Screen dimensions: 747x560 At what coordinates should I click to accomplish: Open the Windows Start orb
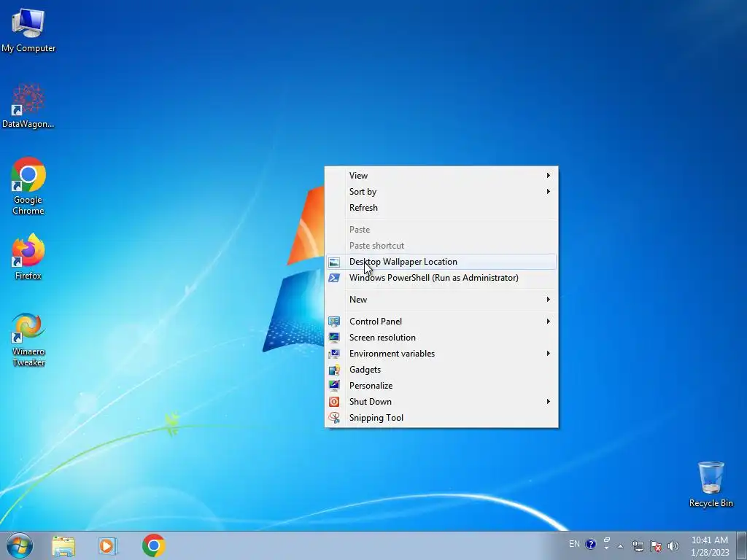point(20,545)
